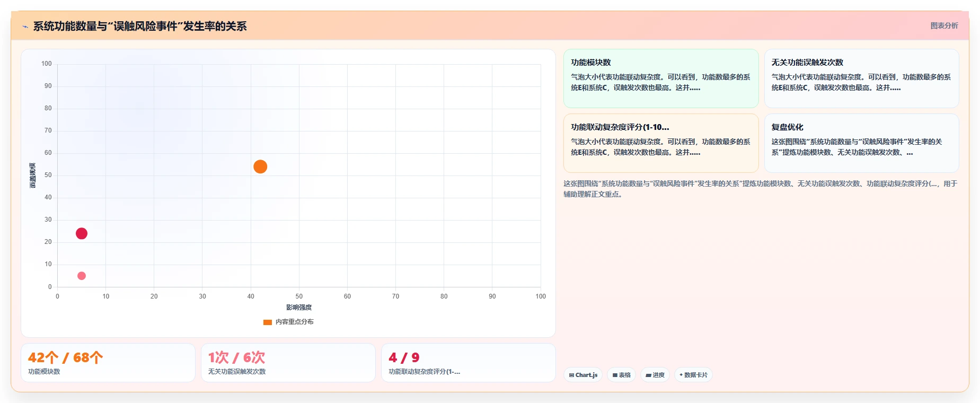Click the y-axis title 覆盖规模
The height and width of the screenshot is (403, 980).
tap(33, 176)
